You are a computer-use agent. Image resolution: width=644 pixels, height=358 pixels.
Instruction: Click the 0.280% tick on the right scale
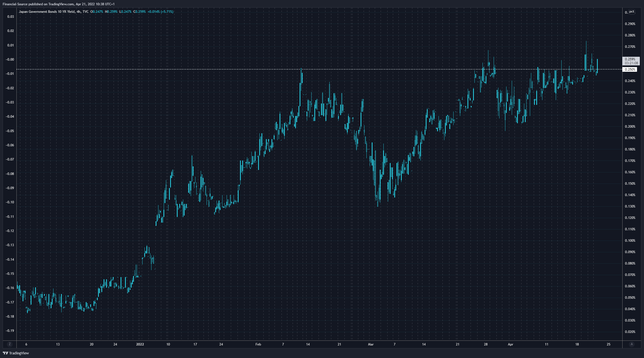(630, 35)
